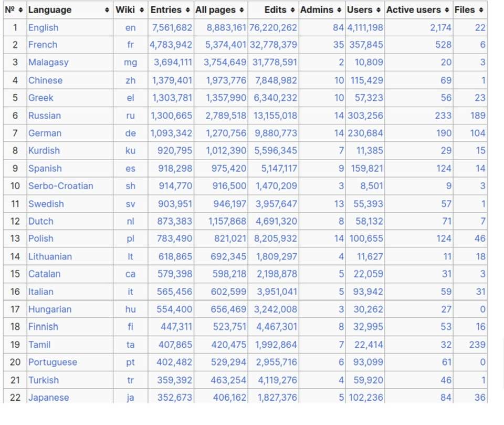Click Malagasy all pages value 3,754,649
504x425 pixels.
tap(225, 63)
